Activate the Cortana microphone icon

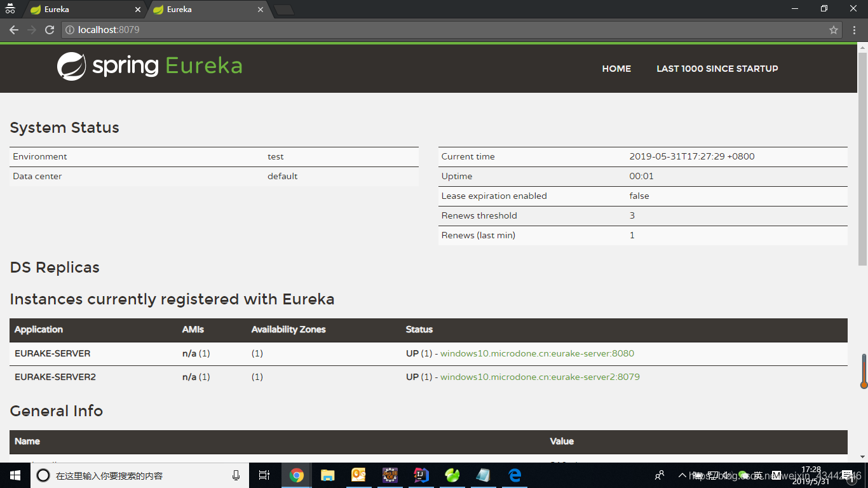click(x=236, y=475)
